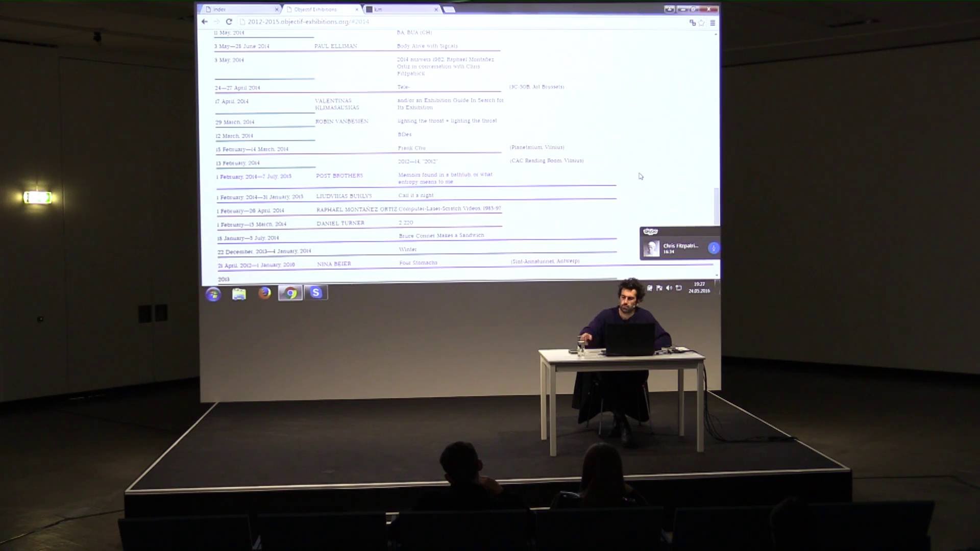980x551 pixels.
Task: Open PAUL ELLIMAN exhibition entry
Action: click(x=336, y=46)
